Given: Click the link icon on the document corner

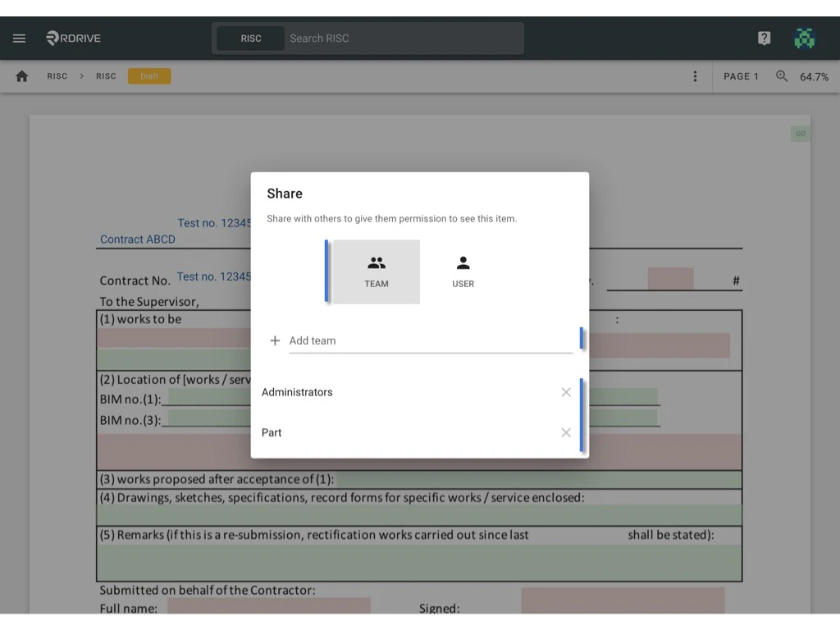Looking at the screenshot, I should [x=800, y=133].
